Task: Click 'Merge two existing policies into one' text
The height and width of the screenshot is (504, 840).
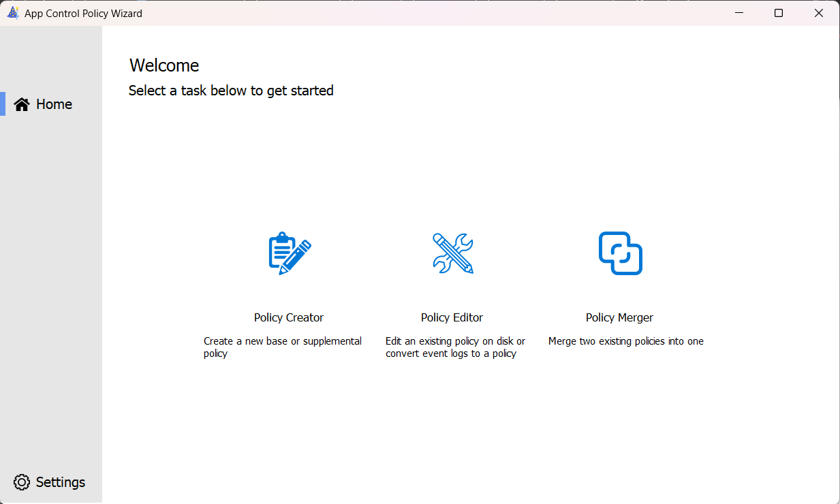Action: (x=626, y=341)
